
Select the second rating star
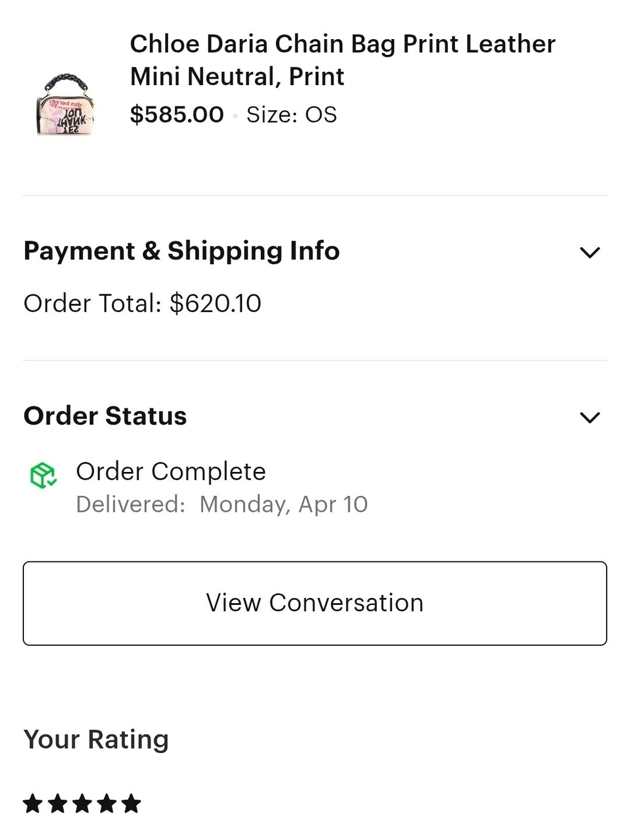[57, 803]
